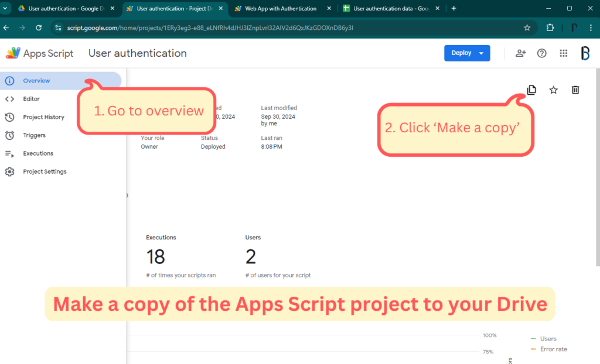Click the page vertical scrollbar
This screenshot has width=600, height=364.
(x=598, y=167)
